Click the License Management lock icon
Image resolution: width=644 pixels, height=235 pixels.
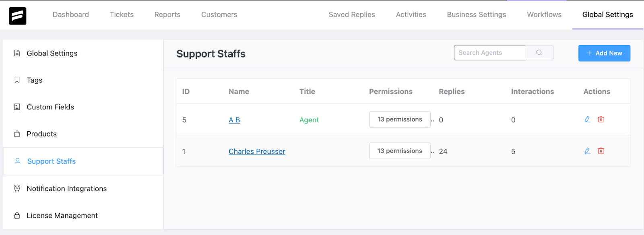click(x=17, y=216)
